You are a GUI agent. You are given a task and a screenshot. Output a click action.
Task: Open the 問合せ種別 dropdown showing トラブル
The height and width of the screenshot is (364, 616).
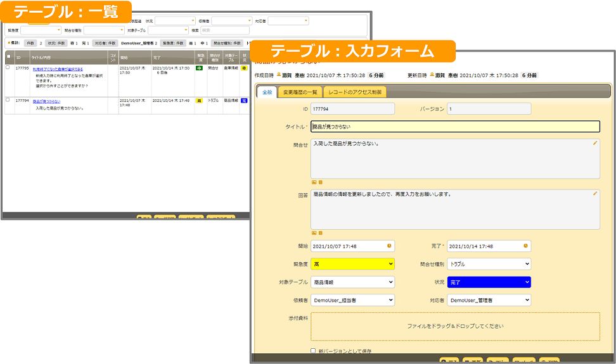coord(489,264)
